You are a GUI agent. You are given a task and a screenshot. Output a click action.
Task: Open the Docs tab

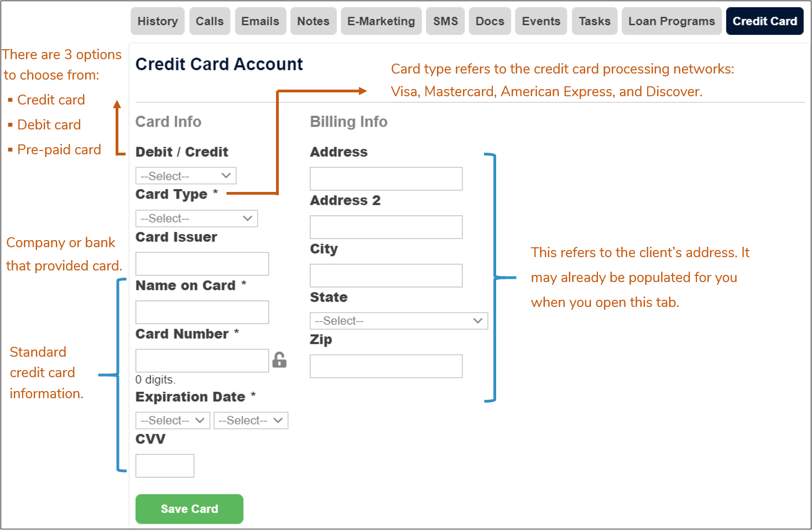pyautogui.click(x=489, y=20)
